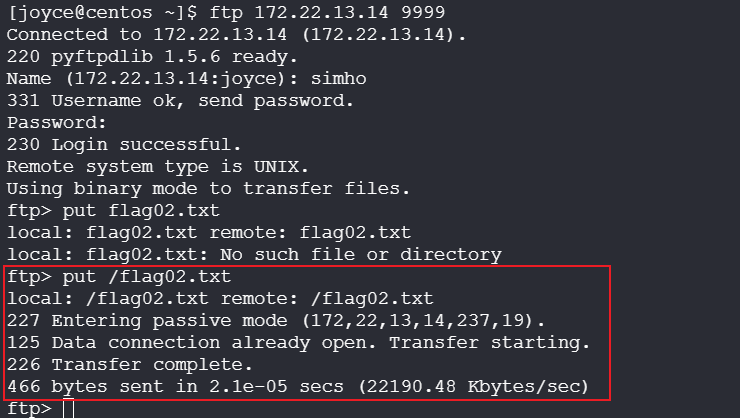This screenshot has height=418, width=740.
Task: Click the 'No such file or directory' error
Action: coord(361,255)
